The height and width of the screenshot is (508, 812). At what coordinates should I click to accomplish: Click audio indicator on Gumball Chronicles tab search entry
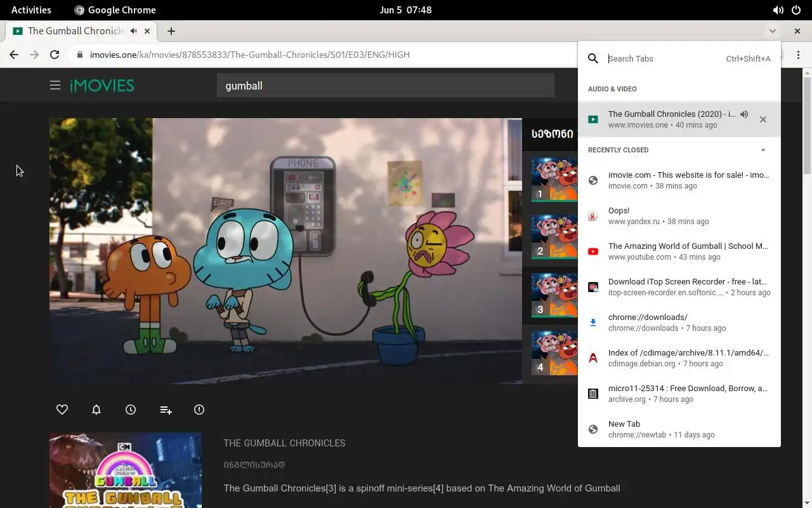pyautogui.click(x=744, y=114)
